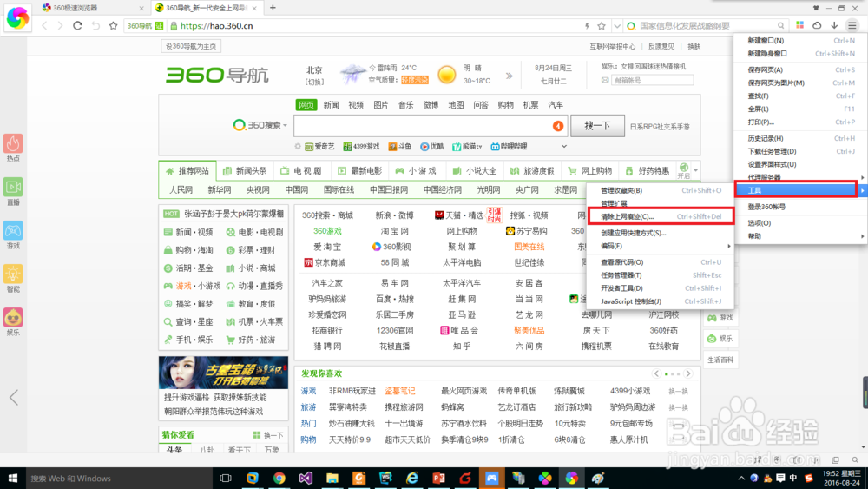Go back with the back arrow
Screen dimensions: 868x489
pos(44,25)
